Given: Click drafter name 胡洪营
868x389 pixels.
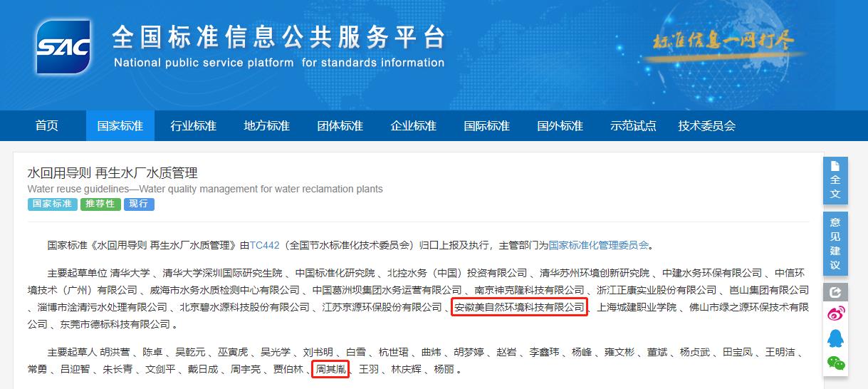Looking at the screenshot, I should pyautogui.click(x=115, y=353).
